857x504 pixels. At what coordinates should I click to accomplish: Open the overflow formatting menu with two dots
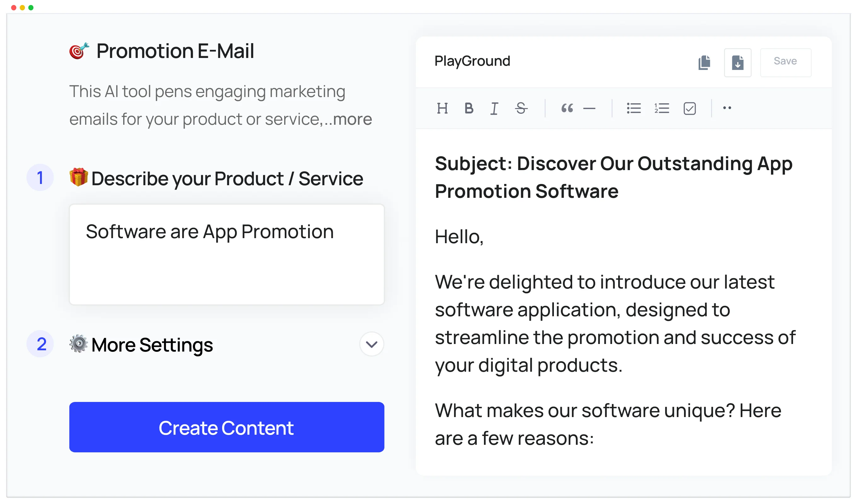click(x=727, y=108)
